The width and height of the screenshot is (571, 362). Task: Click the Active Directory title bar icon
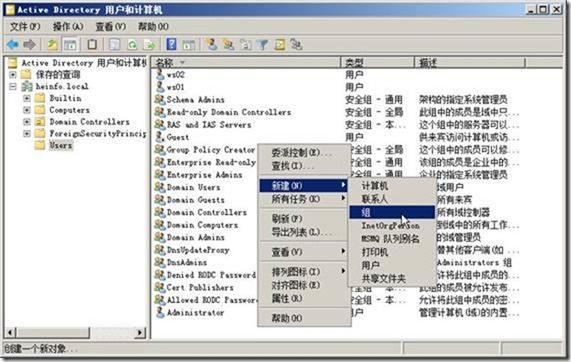point(10,10)
